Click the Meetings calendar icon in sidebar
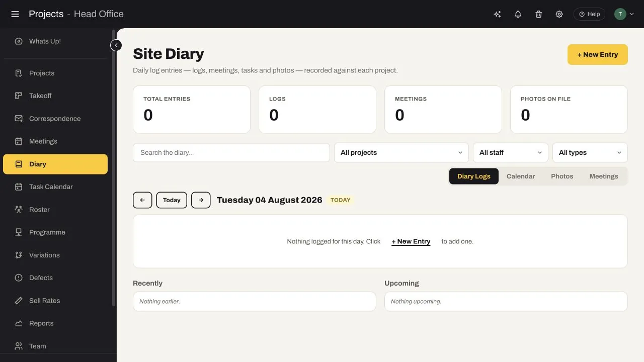644x362 pixels. click(x=19, y=141)
